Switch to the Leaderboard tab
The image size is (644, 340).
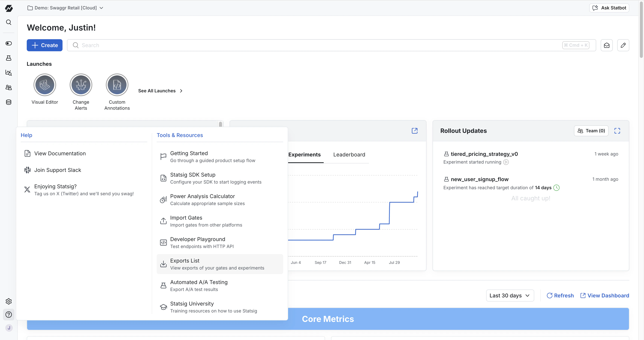coord(349,154)
